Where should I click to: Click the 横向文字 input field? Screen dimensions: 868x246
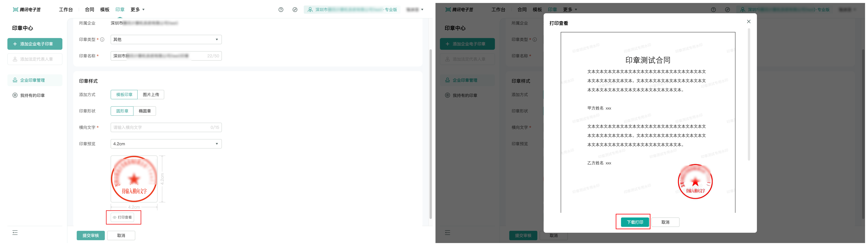pos(166,127)
